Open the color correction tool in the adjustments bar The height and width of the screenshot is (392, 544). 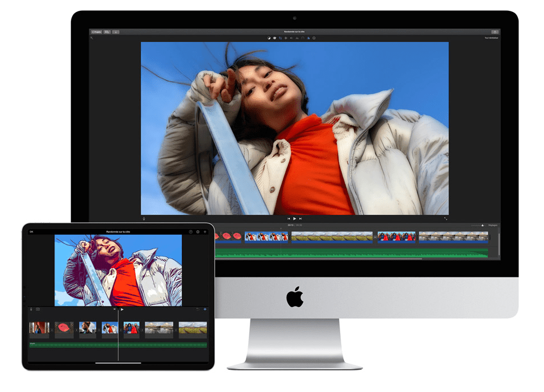pyautogui.click(x=274, y=38)
